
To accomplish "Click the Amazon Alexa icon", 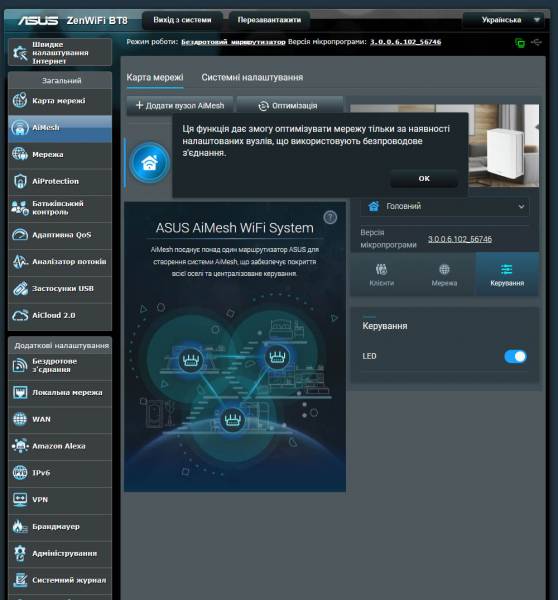I will pos(20,446).
